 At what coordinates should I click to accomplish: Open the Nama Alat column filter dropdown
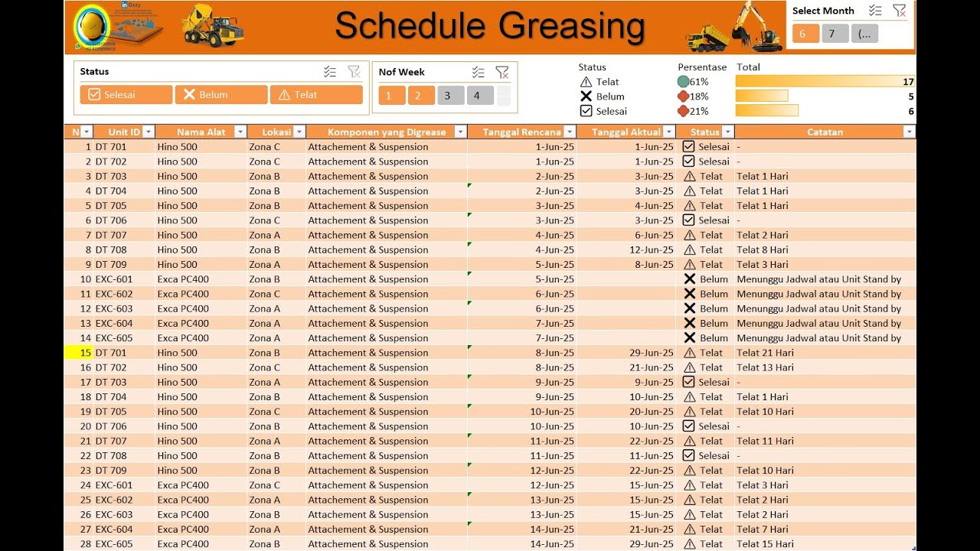coord(240,132)
